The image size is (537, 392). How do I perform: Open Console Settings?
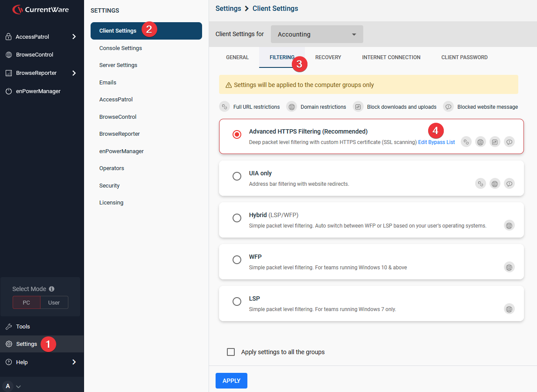click(121, 48)
